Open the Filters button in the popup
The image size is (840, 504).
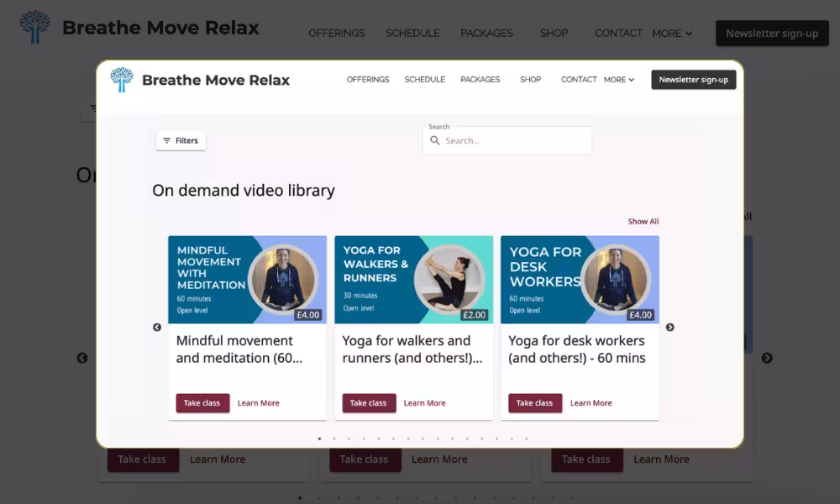pyautogui.click(x=181, y=140)
